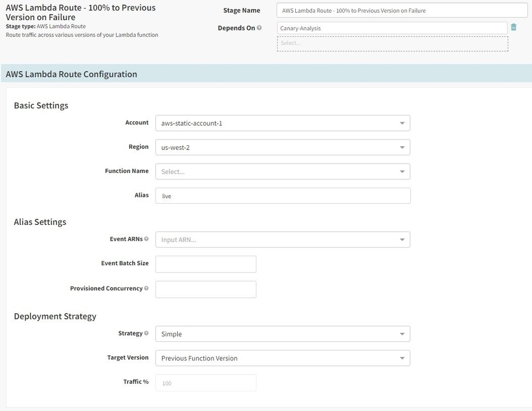Image resolution: width=532 pixels, height=411 pixels.
Task: Edit the Stage Name input field
Action: tap(402, 10)
